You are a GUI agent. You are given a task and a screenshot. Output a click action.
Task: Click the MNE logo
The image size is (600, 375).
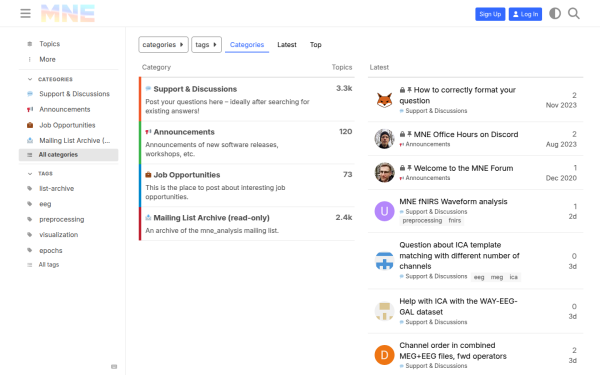tap(68, 13)
